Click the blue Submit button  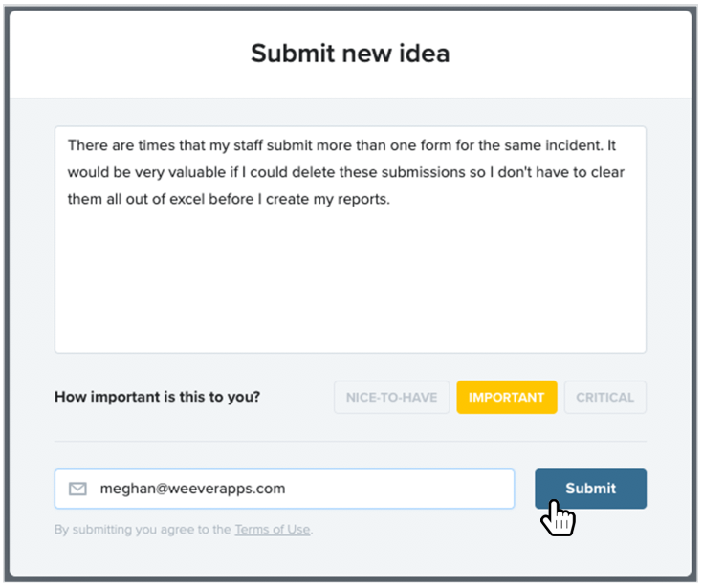(590, 489)
